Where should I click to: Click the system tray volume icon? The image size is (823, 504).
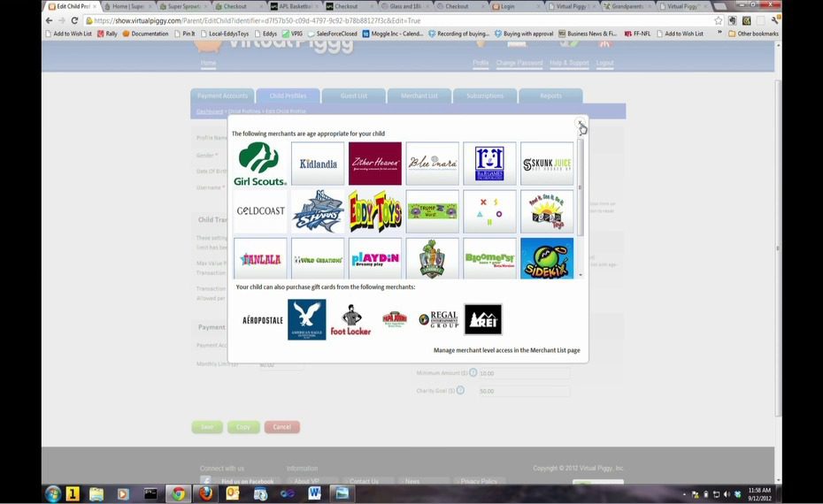(727, 494)
